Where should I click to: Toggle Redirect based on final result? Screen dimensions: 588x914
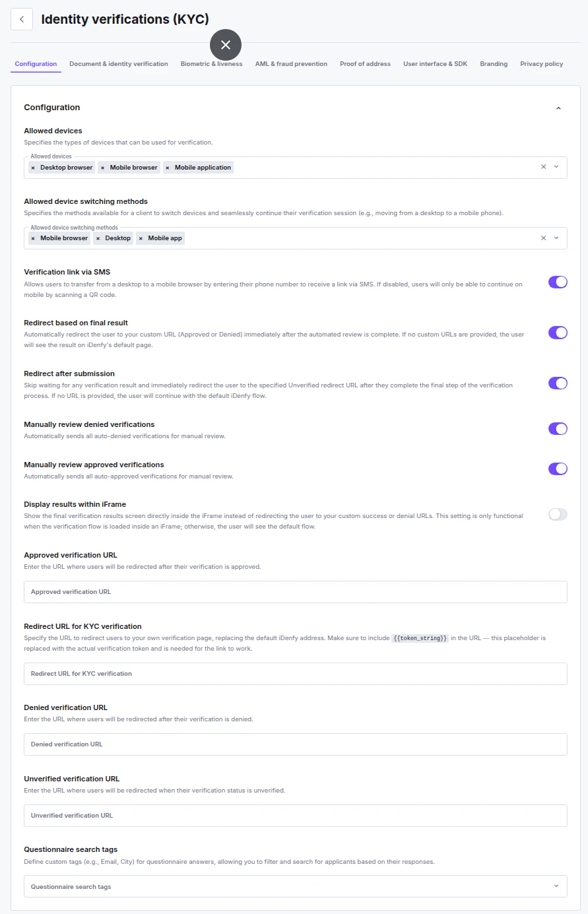click(x=558, y=333)
